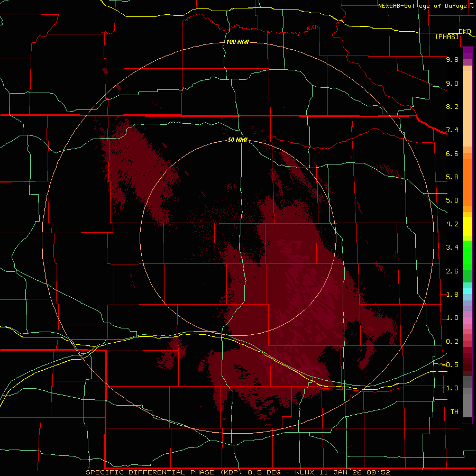Click the 9.8 value on the color scale

point(452,59)
